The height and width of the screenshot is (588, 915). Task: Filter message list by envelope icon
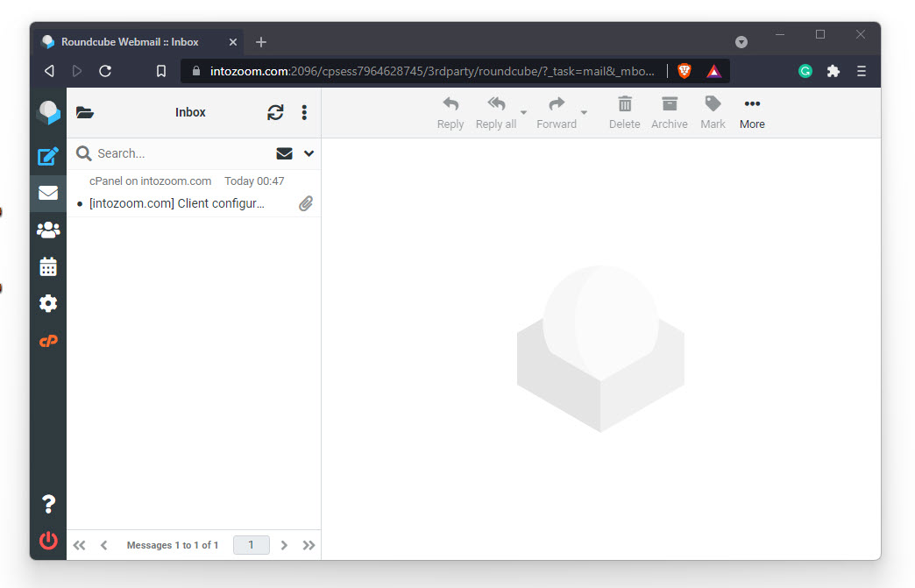point(284,153)
